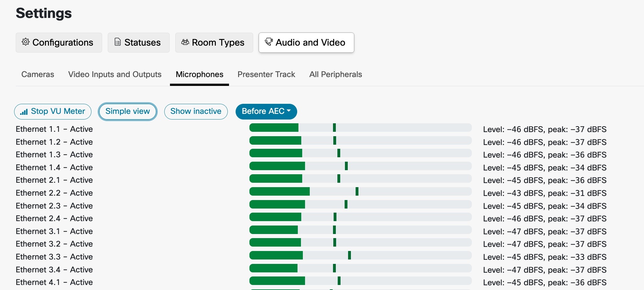The height and width of the screenshot is (290, 644).
Task: Select the Presenter Track tab
Action: click(x=266, y=75)
